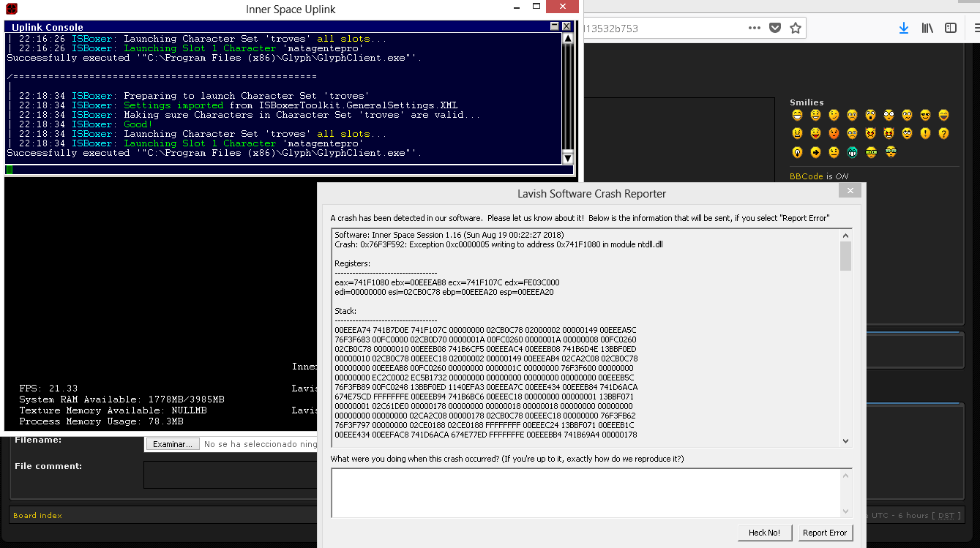Click the Uplink Console command input line
This screenshot has width=980, height=548.
[x=289, y=170]
